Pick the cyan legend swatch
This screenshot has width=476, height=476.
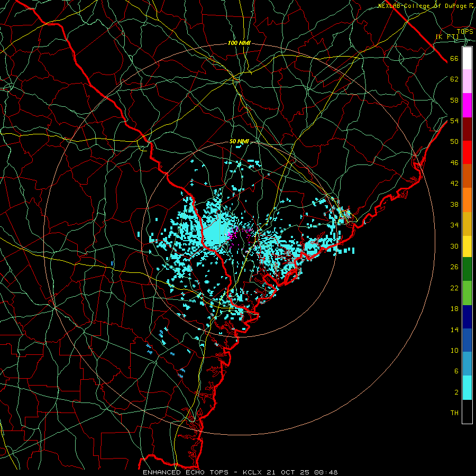click(467, 388)
